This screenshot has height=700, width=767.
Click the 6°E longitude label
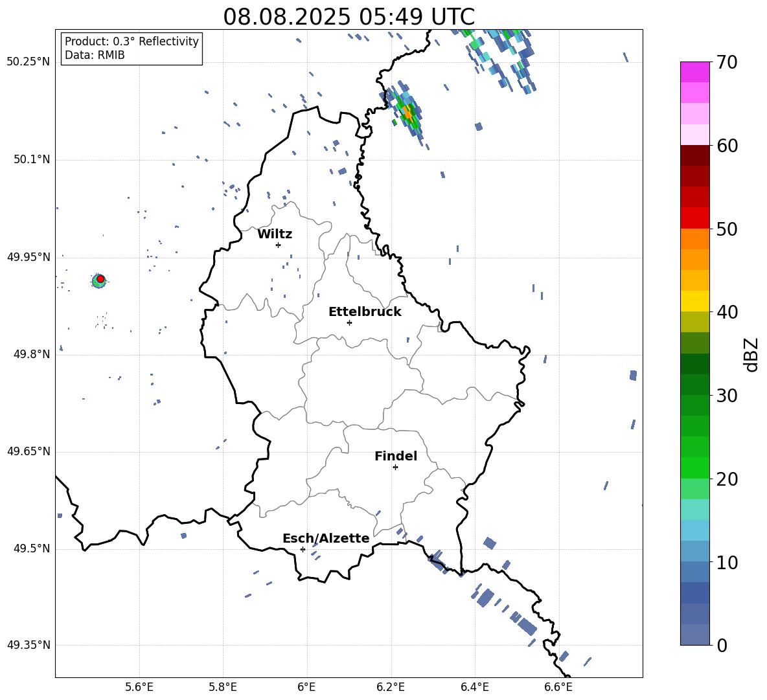point(306,687)
